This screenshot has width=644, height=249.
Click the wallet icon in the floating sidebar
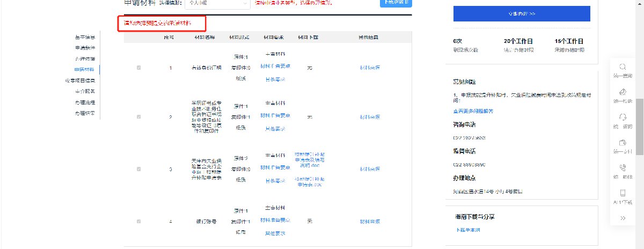[x=623, y=143]
